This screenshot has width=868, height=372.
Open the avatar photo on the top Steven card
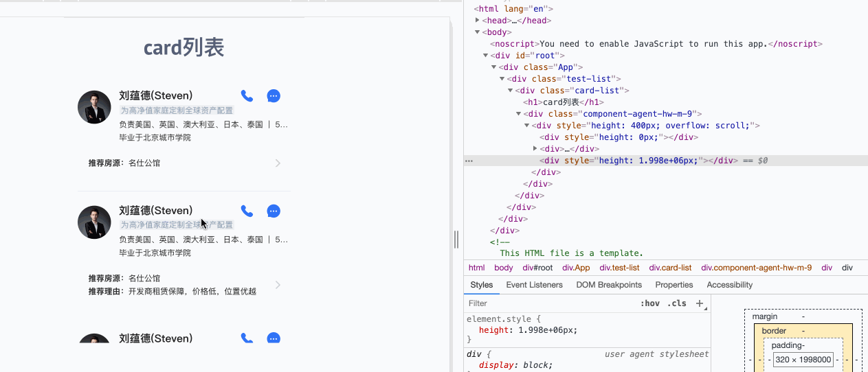click(x=94, y=107)
